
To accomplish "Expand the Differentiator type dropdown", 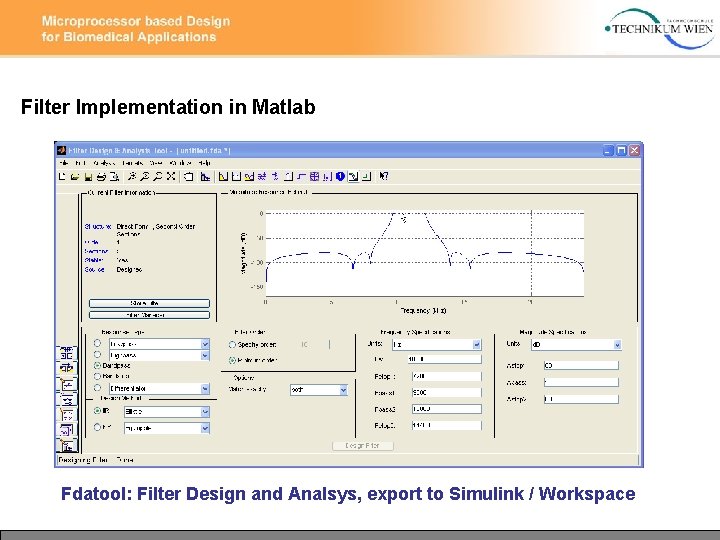I will (205, 388).
